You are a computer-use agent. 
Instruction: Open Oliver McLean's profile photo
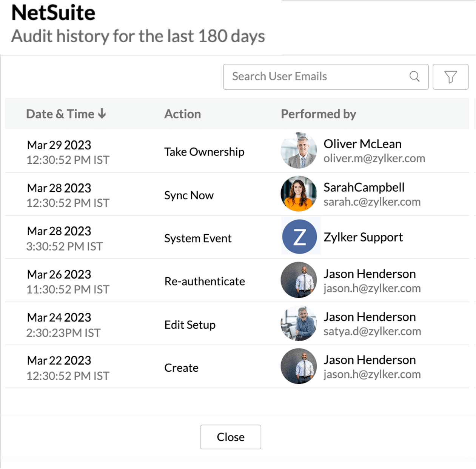coord(299,150)
